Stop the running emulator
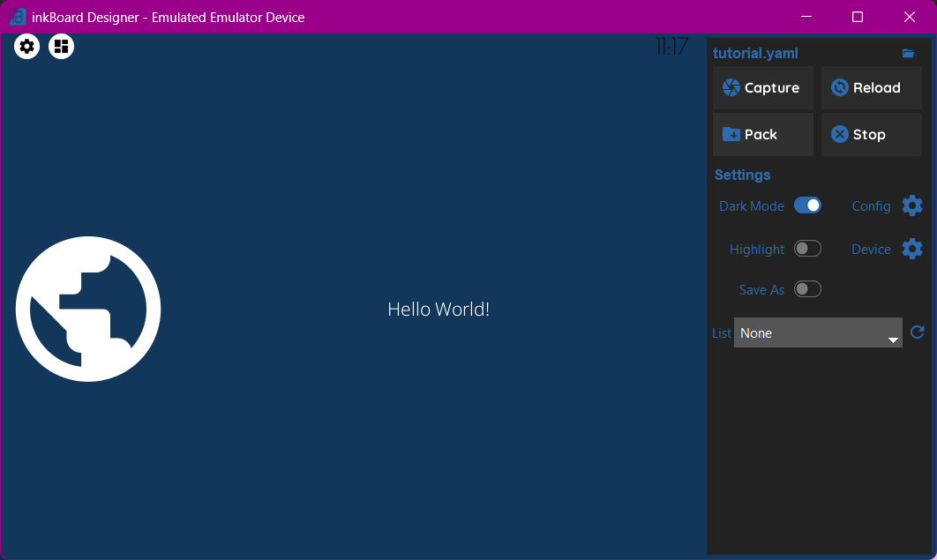Viewport: 937px width, 560px height. (x=871, y=134)
